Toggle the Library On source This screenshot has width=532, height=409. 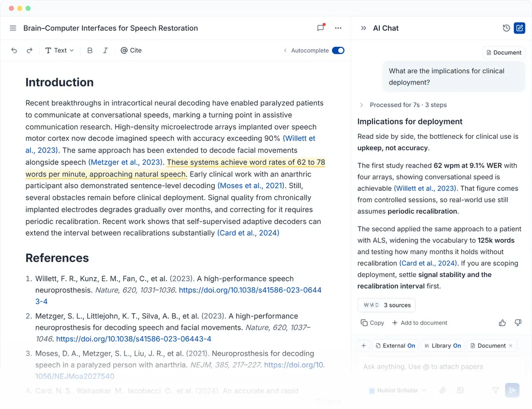pyautogui.click(x=443, y=346)
